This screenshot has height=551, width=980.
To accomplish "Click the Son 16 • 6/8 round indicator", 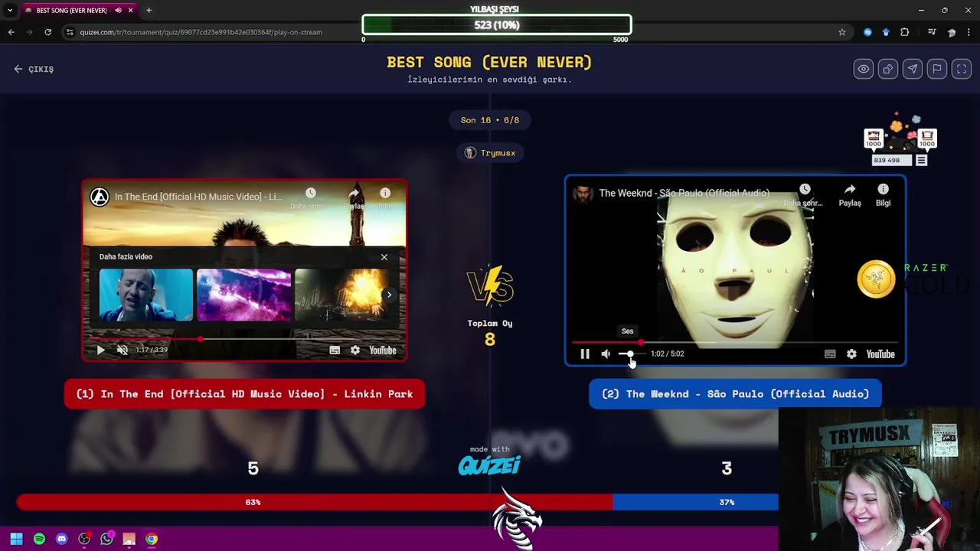I will pos(490,120).
